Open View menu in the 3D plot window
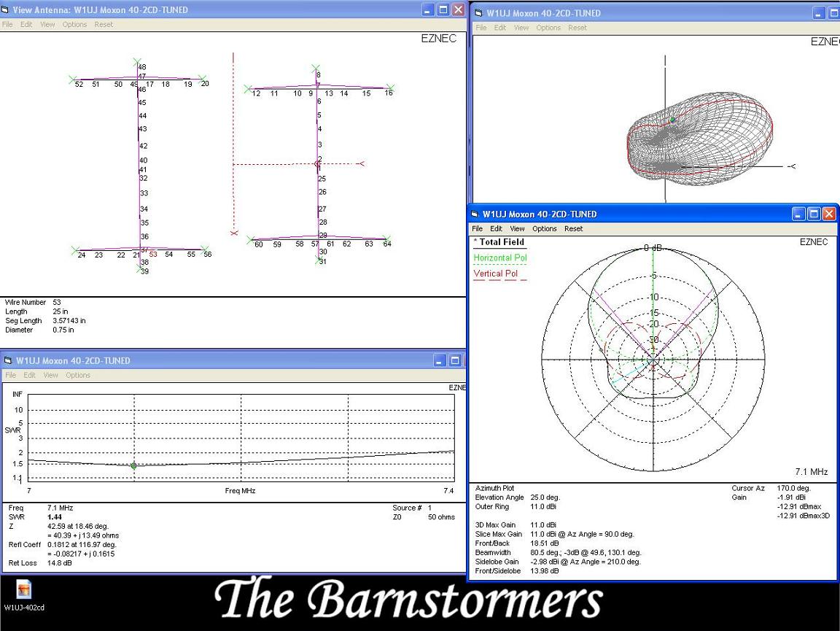The width and height of the screenshot is (840, 631). coord(521,28)
